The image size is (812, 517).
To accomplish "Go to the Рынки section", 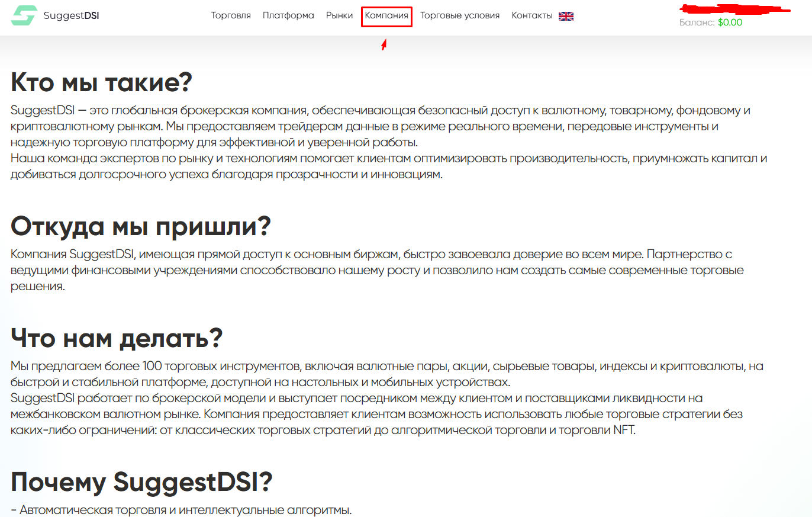I will point(339,15).
